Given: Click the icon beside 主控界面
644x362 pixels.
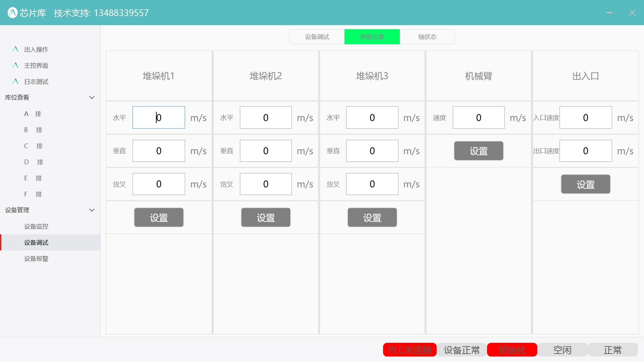Looking at the screenshot, I should 15,65.
